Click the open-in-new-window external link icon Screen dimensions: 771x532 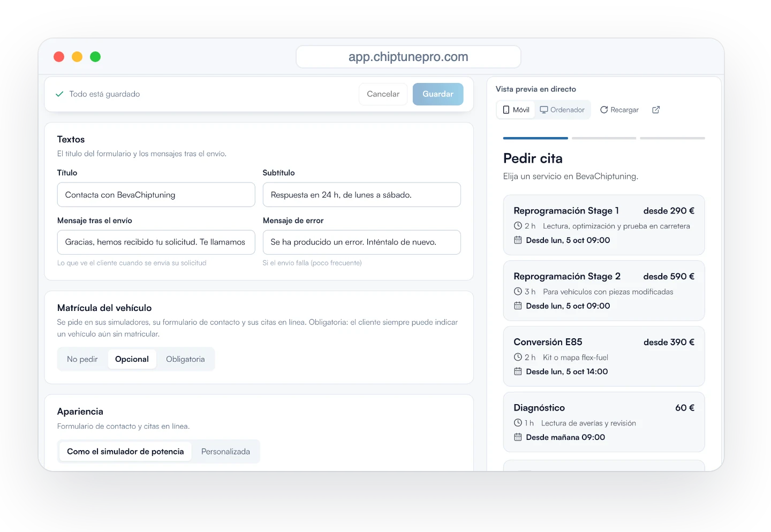tap(656, 110)
